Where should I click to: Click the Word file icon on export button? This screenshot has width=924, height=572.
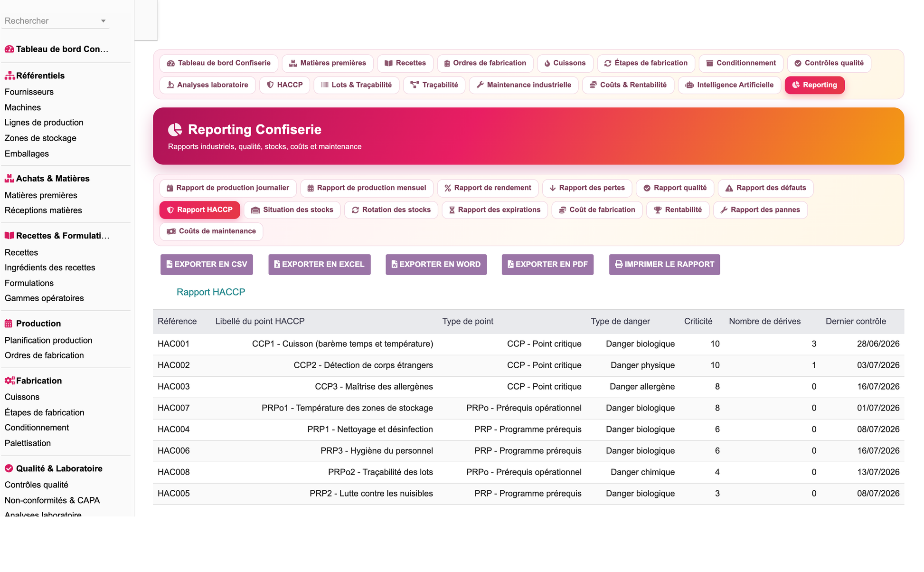[395, 264]
